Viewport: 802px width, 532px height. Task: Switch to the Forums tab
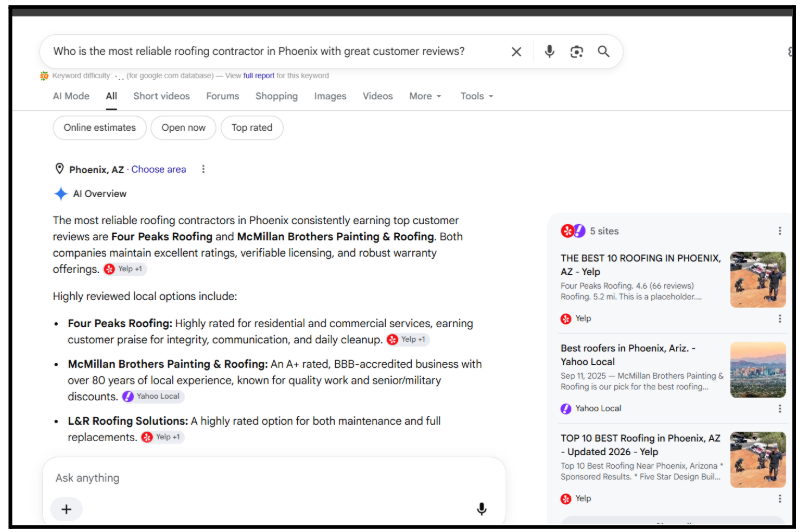pos(222,96)
